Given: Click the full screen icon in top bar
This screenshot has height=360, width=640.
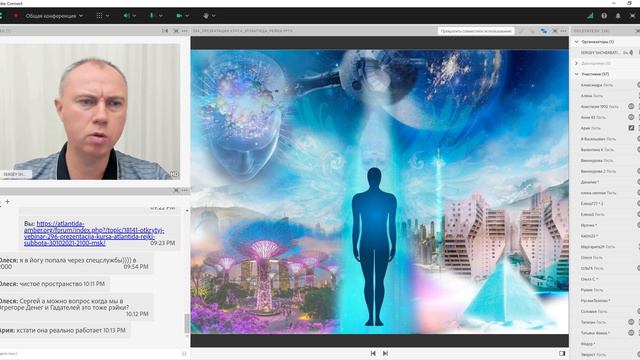Looking at the screenshot, I should click(x=632, y=16).
